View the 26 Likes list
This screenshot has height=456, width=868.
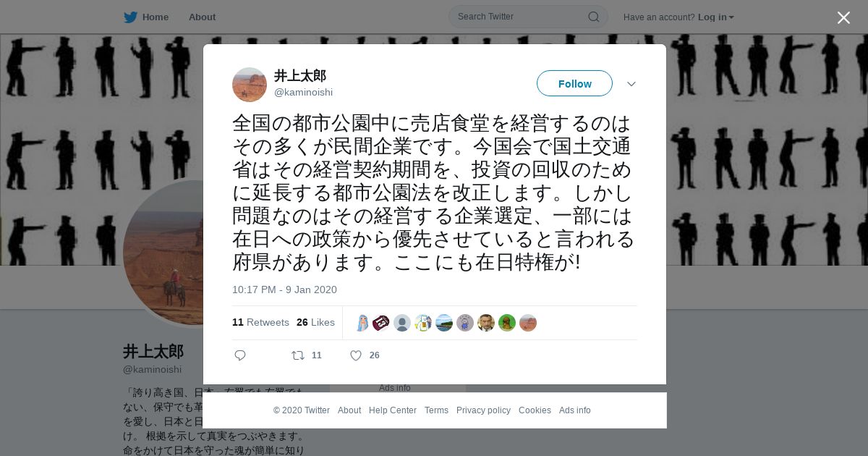315,322
